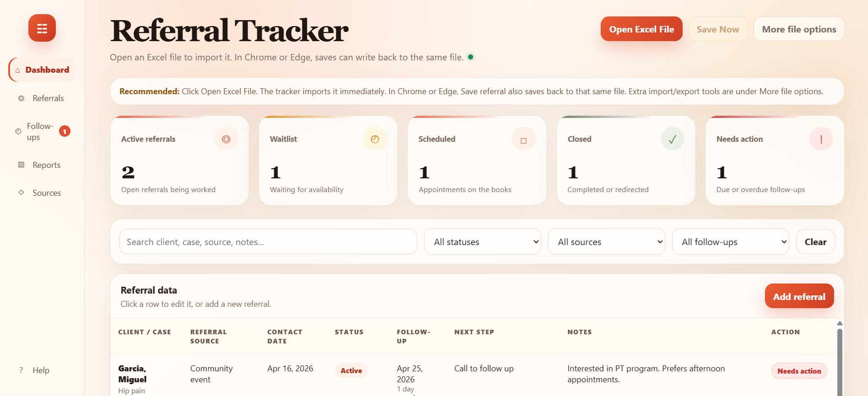The width and height of the screenshot is (868, 396).
Task: Click the Waitlist clock icon
Action: click(x=375, y=139)
